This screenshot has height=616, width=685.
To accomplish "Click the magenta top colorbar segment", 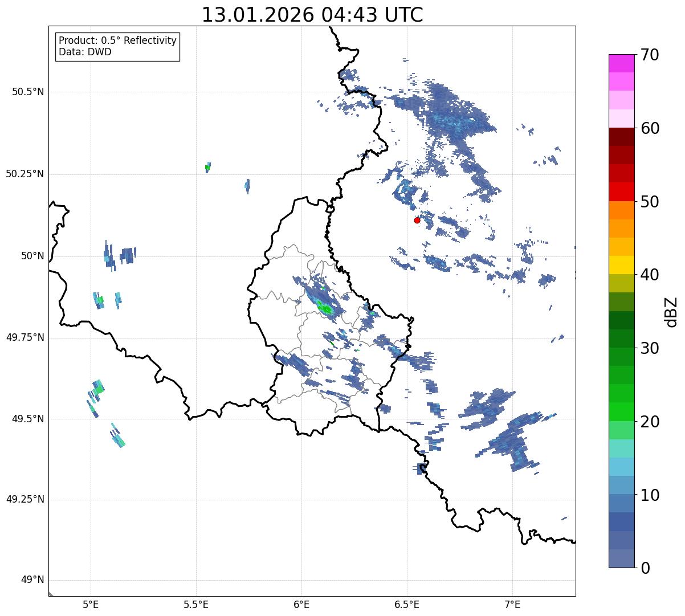I will tap(622, 63).
